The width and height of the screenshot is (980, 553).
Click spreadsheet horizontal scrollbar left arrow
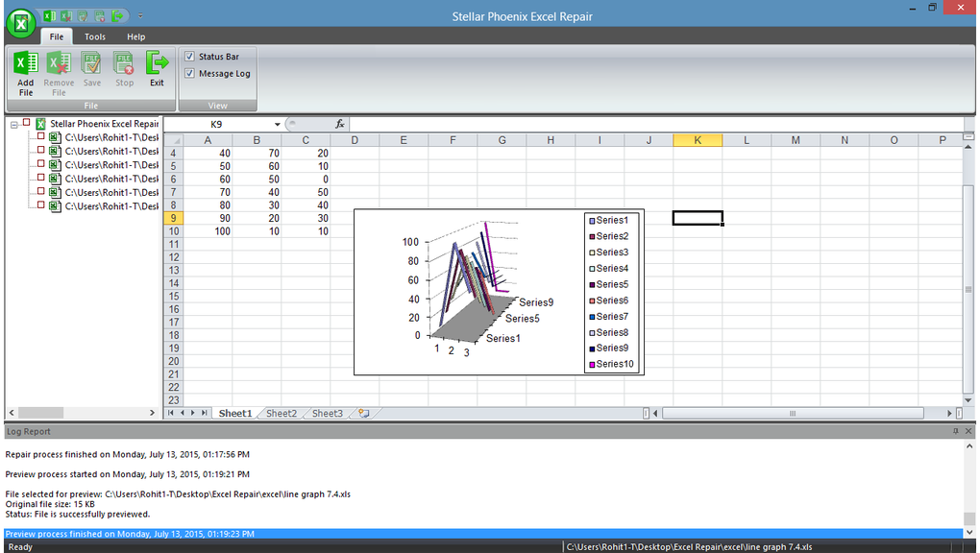pyautogui.click(x=655, y=413)
